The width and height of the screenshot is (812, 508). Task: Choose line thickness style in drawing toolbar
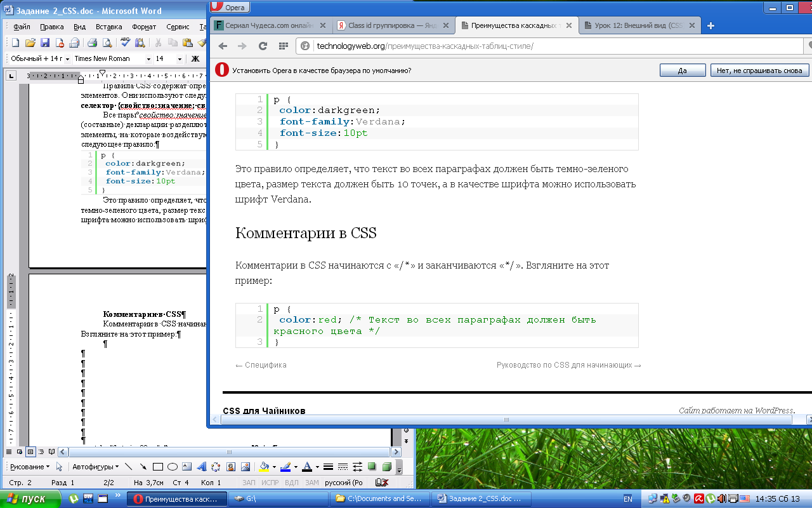coord(329,467)
